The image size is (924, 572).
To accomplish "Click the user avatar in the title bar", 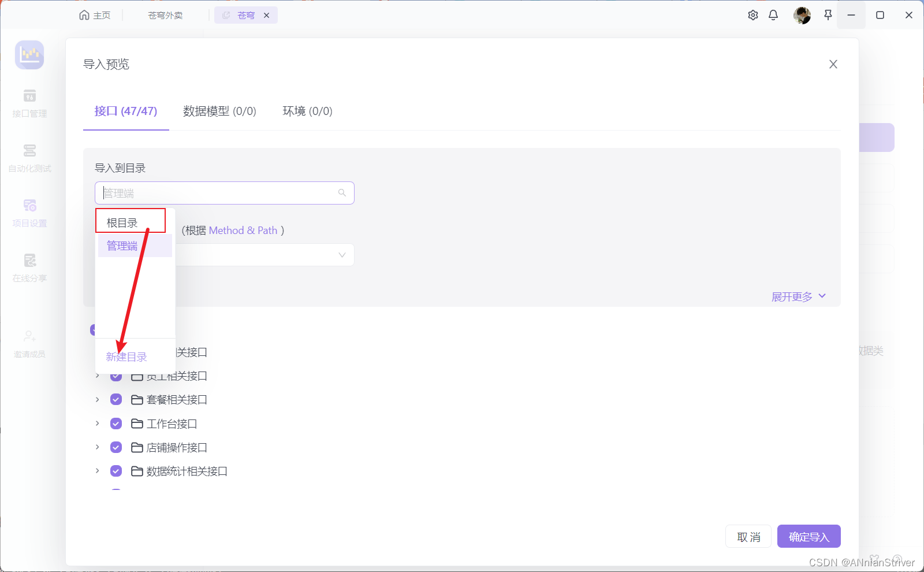I will click(x=802, y=15).
